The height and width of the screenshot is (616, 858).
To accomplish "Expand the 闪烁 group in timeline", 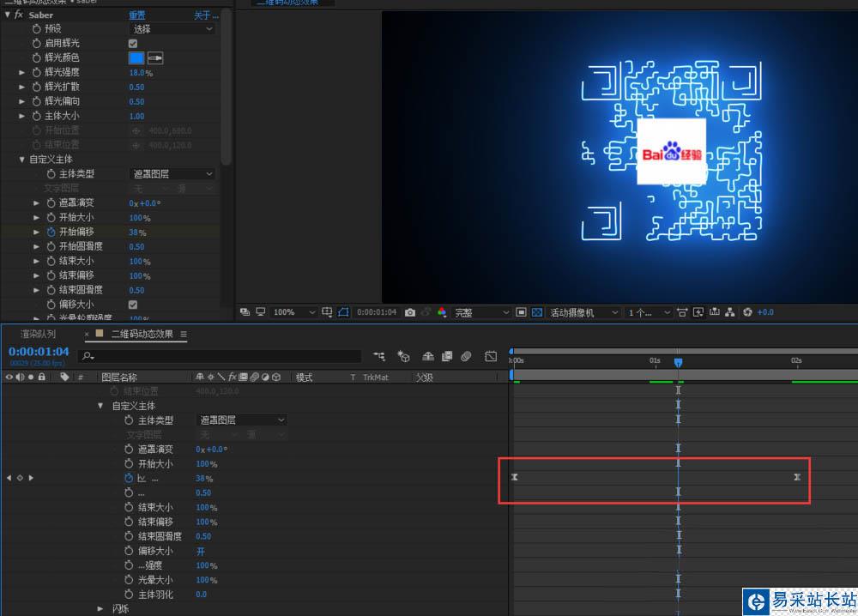I will coord(100,608).
